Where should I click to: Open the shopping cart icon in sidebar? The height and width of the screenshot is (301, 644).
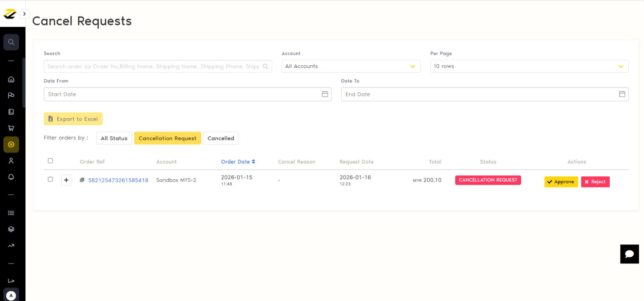coord(11,128)
